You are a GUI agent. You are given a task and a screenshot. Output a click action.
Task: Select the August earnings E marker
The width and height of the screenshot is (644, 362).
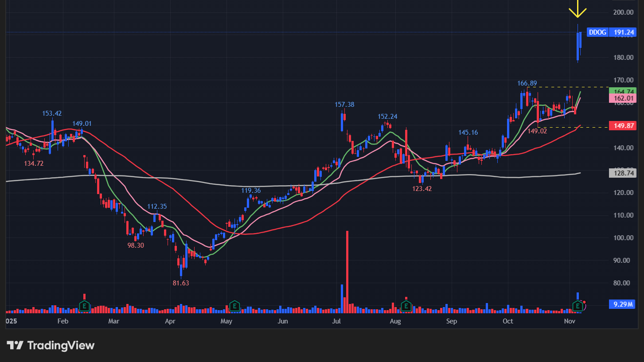(406, 305)
